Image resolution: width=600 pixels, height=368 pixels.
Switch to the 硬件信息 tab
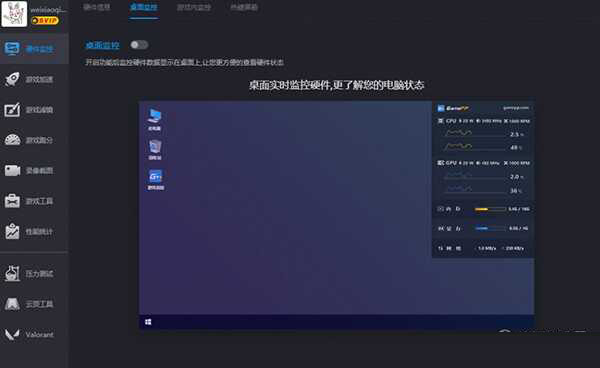pos(97,7)
